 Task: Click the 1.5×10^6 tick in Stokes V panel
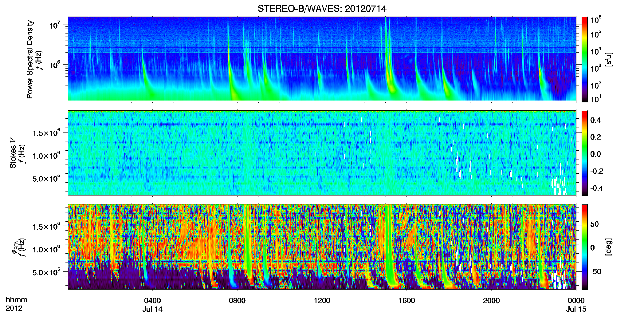[x=46, y=132]
